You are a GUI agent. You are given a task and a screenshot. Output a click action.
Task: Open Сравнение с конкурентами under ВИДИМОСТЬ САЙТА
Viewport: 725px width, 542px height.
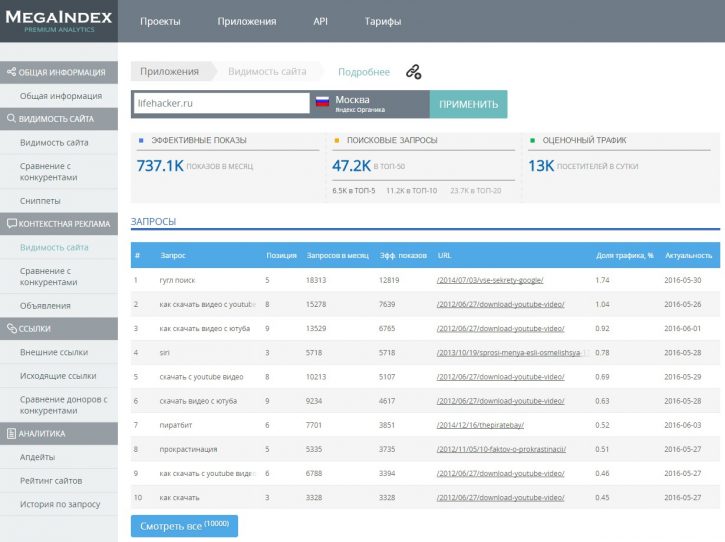[x=49, y=172]
